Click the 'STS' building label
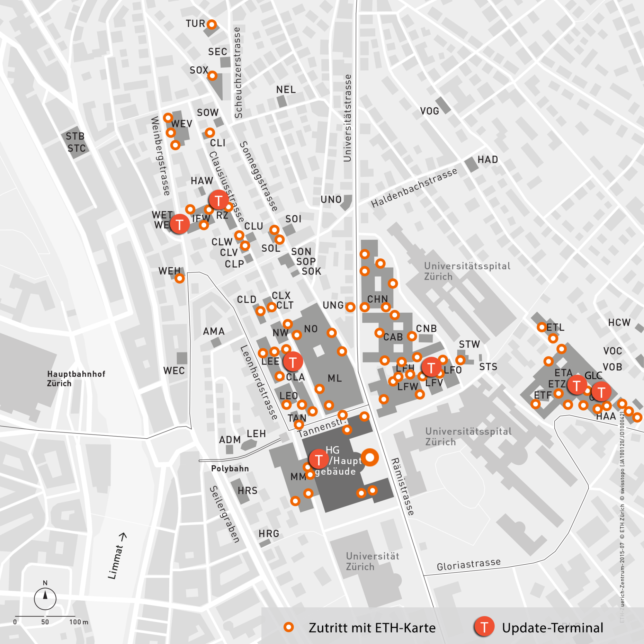Viewport: 644px width, 644px height. pos(488,367)
